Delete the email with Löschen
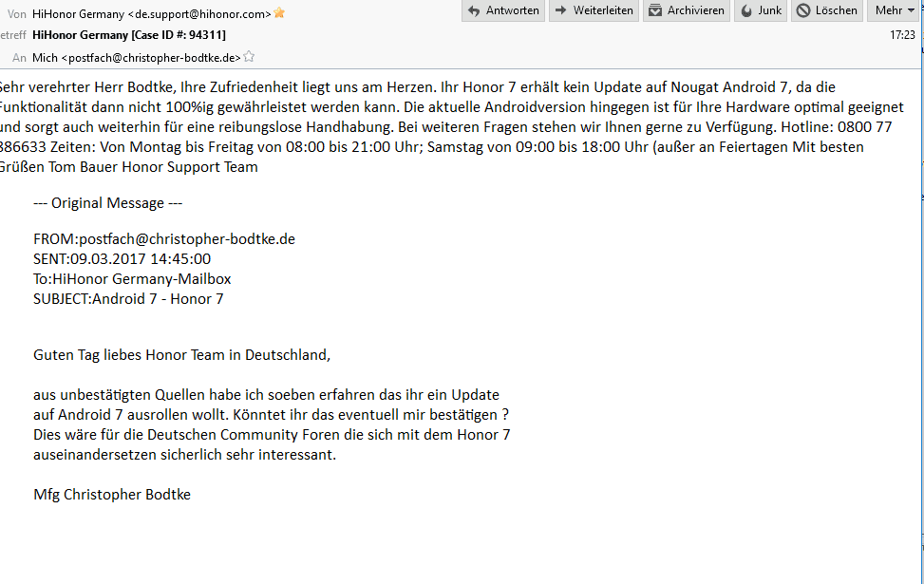 (827, 10)
